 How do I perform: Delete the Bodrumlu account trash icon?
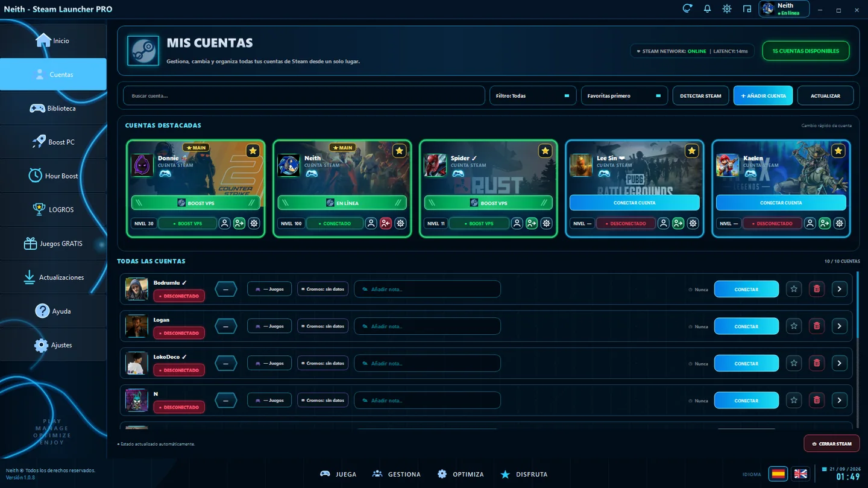click(x=817, y=289)
